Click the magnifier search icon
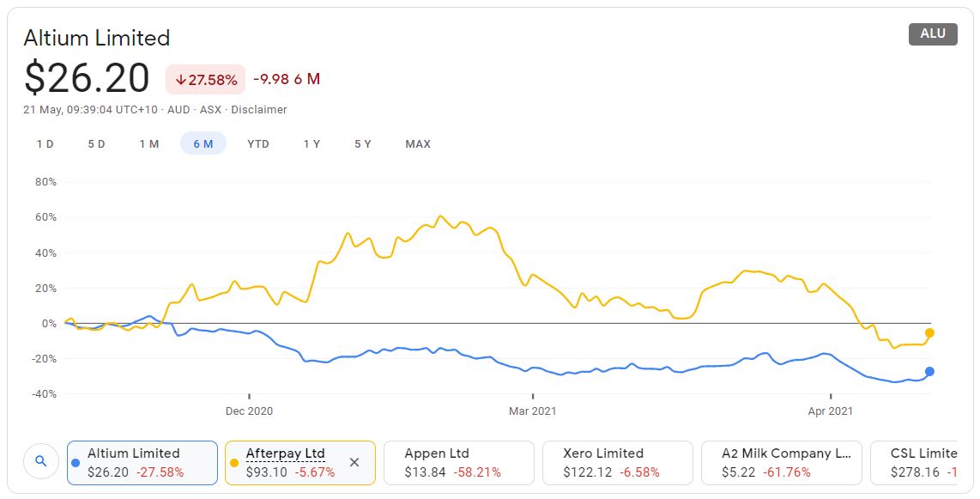The image size is (980, 499). tap(40, 462)
